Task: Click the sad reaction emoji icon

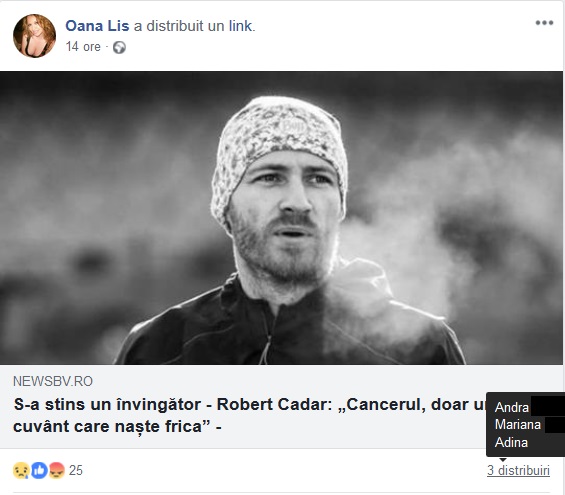Action: point(21,471)
